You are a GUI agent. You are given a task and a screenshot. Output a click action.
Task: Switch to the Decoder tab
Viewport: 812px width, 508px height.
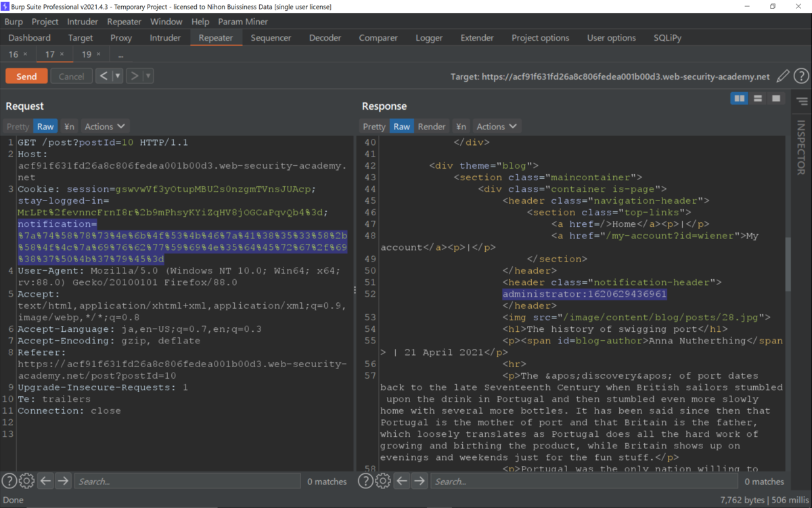tap(325, 38)
